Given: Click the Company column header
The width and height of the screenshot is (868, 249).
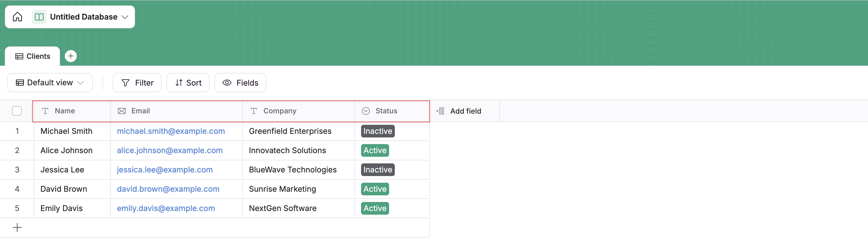Looking at the screenshot, I should [299, 111].
